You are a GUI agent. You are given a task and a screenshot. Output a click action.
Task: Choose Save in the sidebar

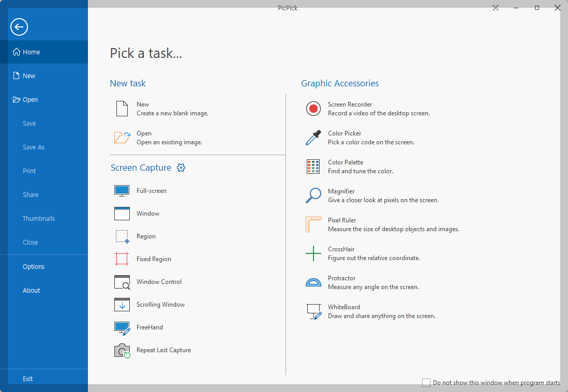pos(44,124)
